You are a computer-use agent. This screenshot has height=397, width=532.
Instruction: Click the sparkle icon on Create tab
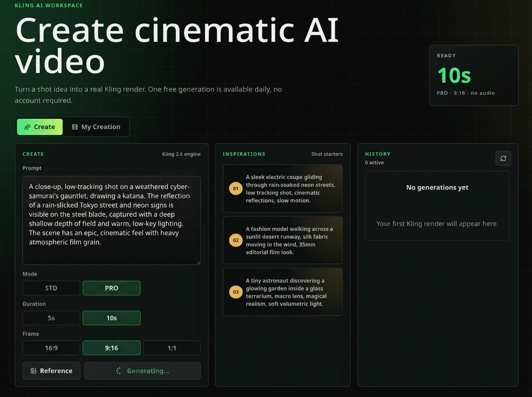point(27,127)
